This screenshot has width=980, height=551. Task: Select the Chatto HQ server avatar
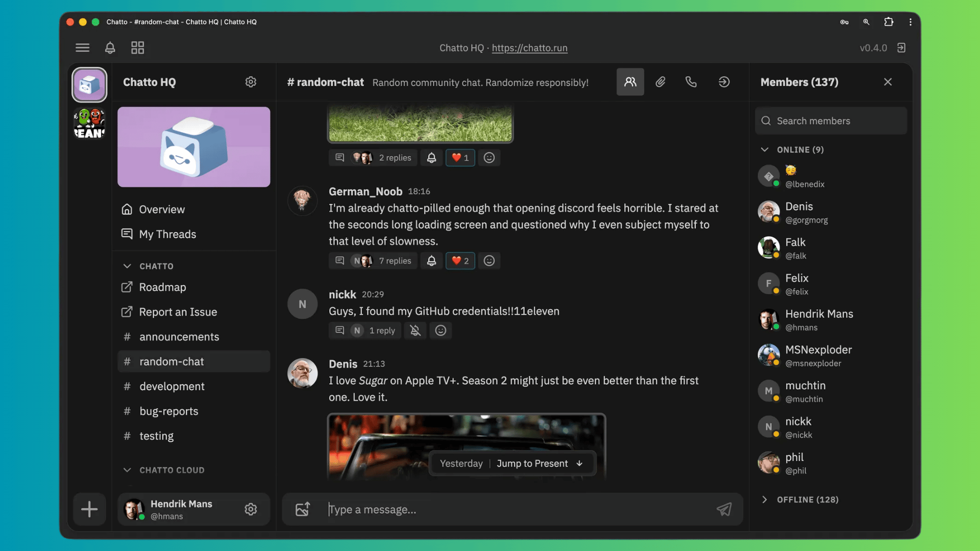tap(89, 85)
